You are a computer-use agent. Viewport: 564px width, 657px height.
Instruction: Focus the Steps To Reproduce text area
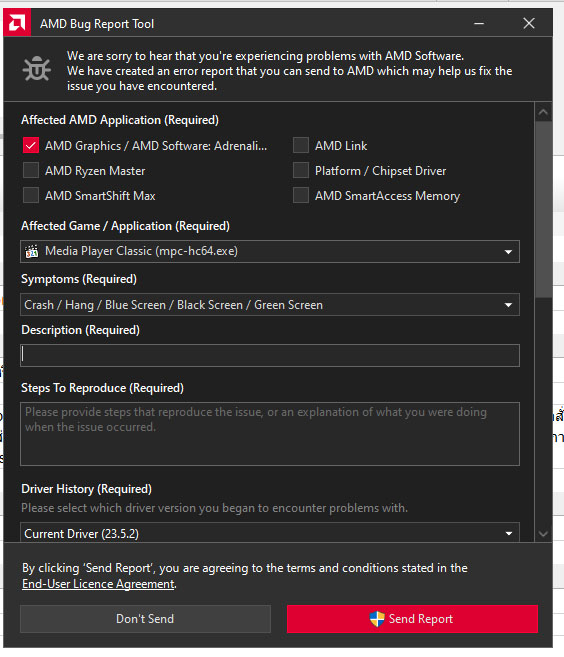tap(270, 434)
